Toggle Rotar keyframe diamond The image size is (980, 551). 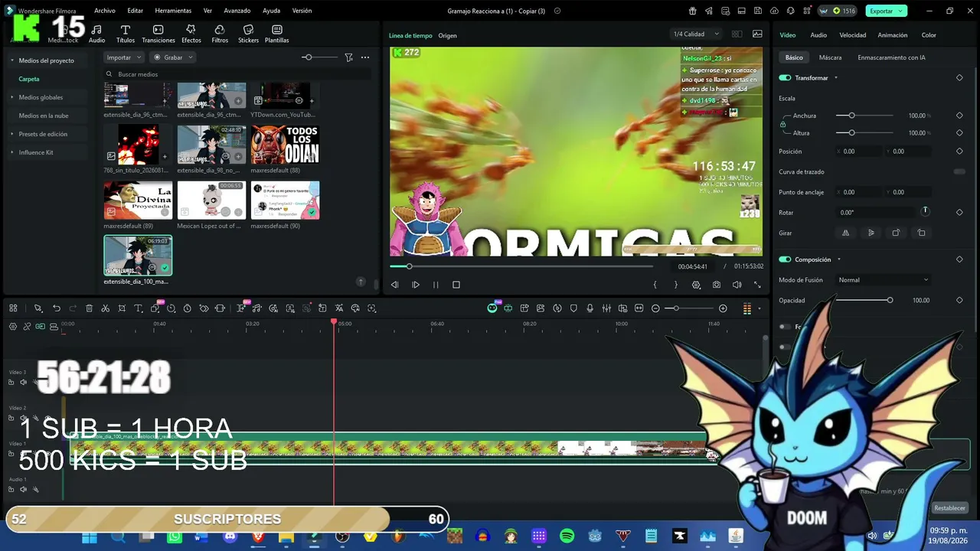point(959,212)
